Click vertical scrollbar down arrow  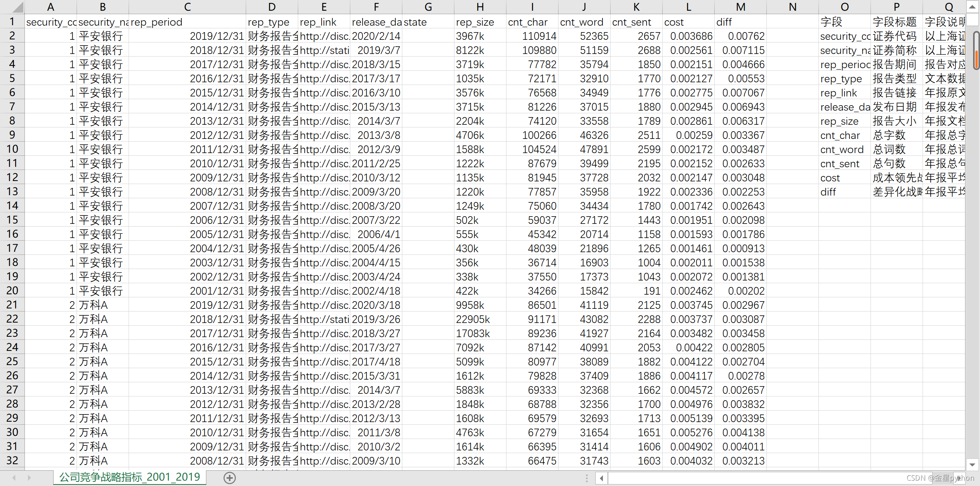972,465
